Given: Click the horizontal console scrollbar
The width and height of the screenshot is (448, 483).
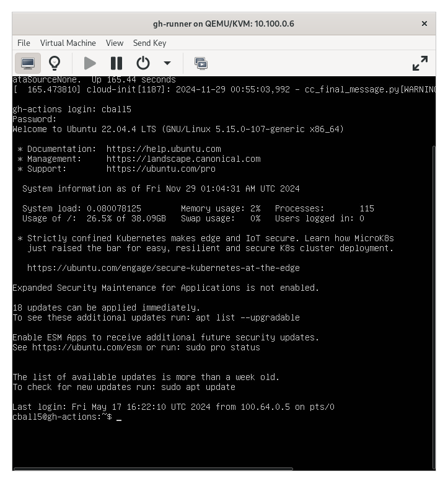Looking at the screenshot, I should click(x=153, y=469).
